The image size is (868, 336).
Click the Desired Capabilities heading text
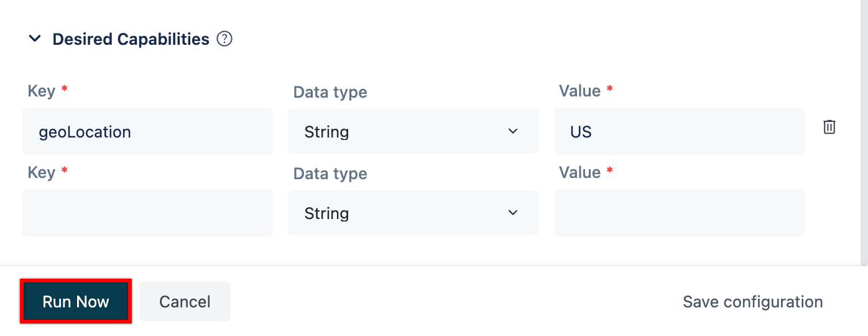point(131,39)
